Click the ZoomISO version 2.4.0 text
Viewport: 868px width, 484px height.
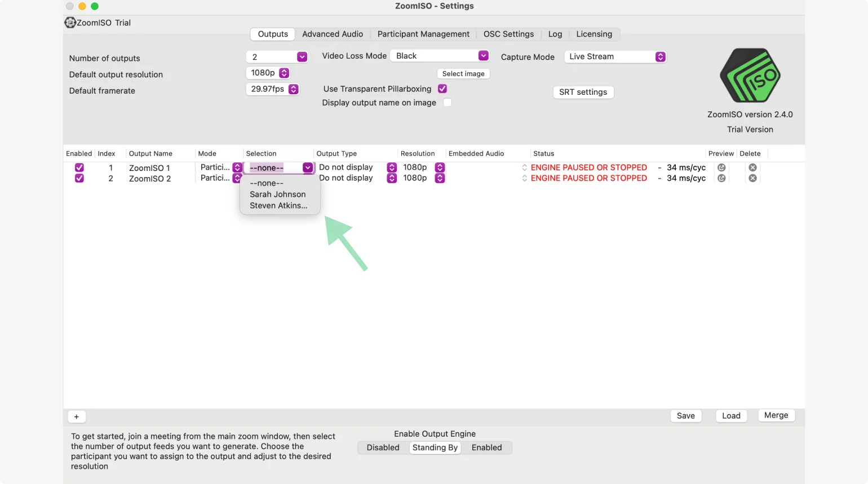coord(750,115)
